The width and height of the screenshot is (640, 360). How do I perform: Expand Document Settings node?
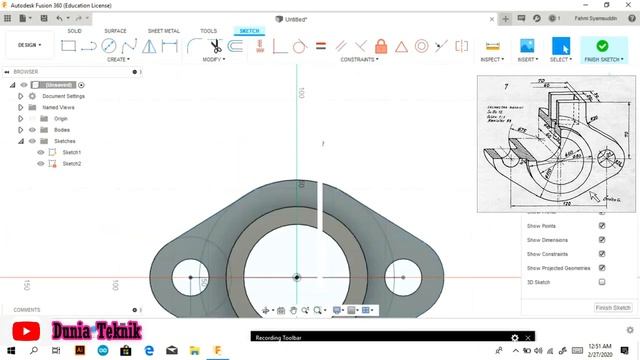pyautogui.click(x=20, y=96)
